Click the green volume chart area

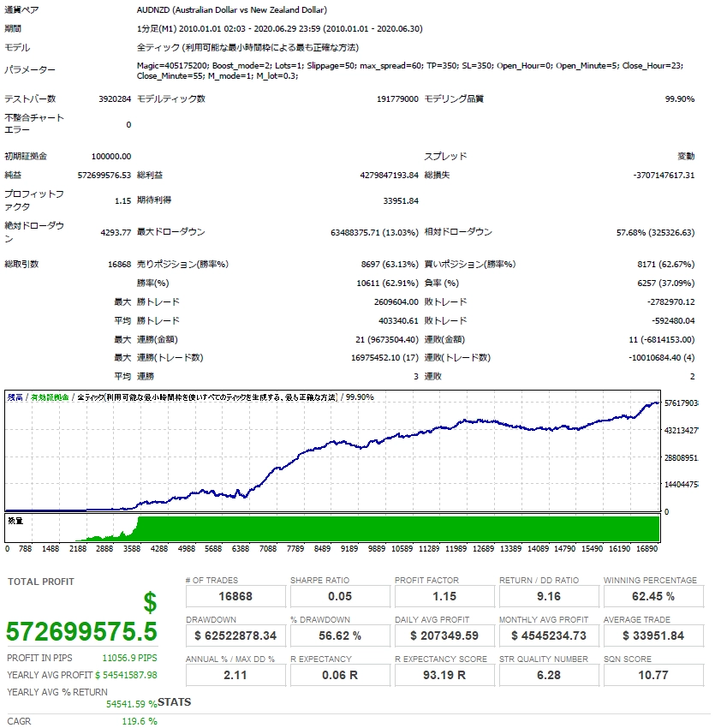click(398, 528)
